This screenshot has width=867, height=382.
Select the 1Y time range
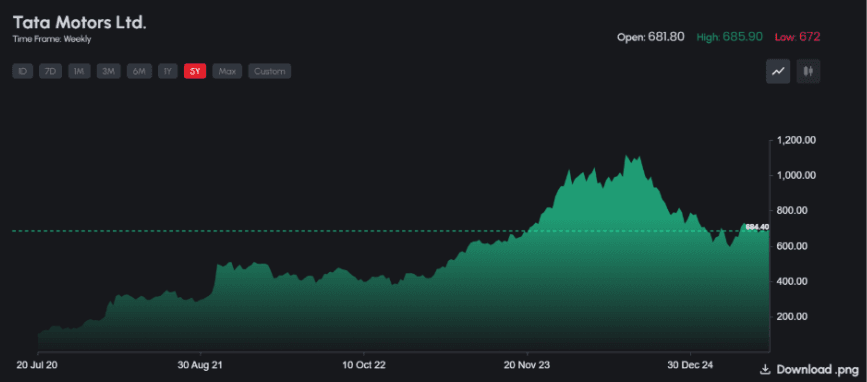tap(168, 71)
